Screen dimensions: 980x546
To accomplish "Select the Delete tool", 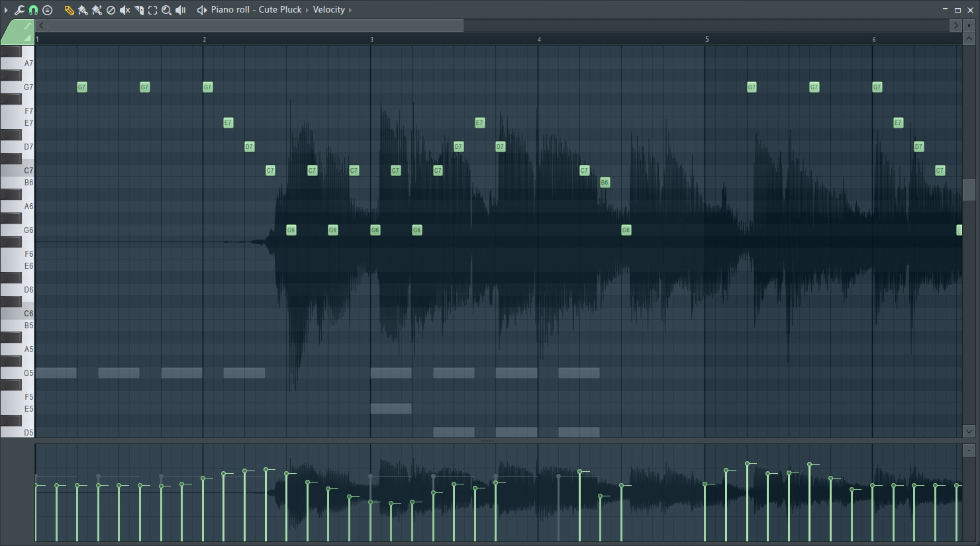I will (111, 10).
